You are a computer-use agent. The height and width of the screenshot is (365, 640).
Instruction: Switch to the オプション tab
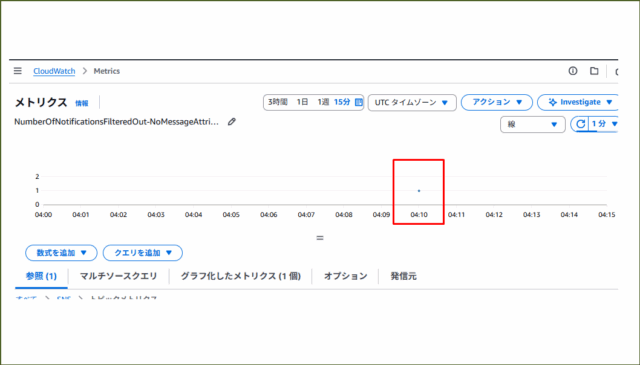point(346,276)
